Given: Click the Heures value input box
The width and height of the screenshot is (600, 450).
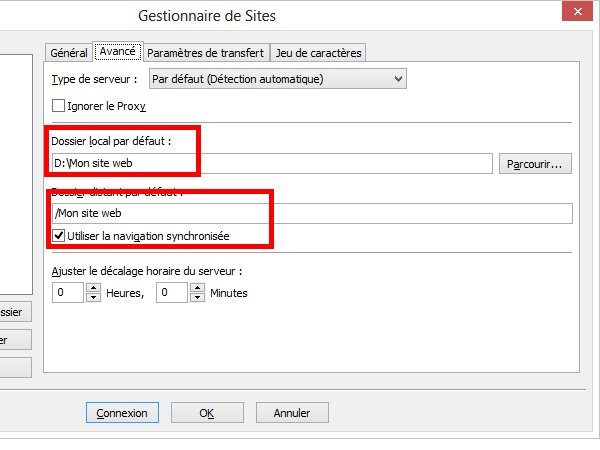Looking at the screenshot, I should click(x=68, y=293).
